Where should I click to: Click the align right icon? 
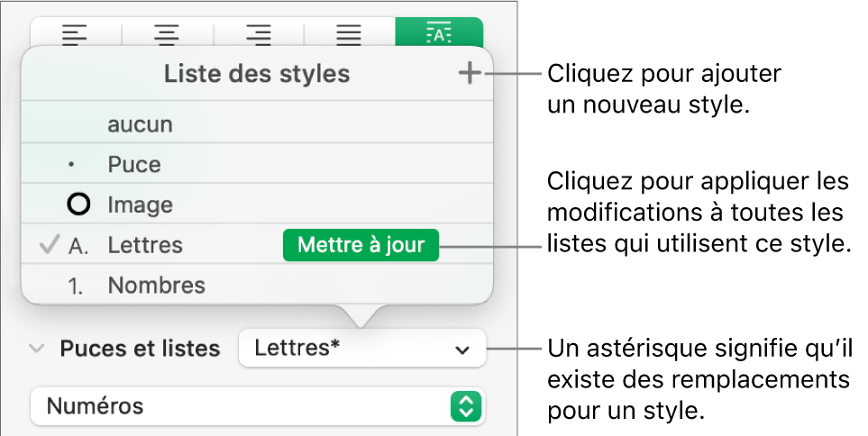click(x=259, y=36)
